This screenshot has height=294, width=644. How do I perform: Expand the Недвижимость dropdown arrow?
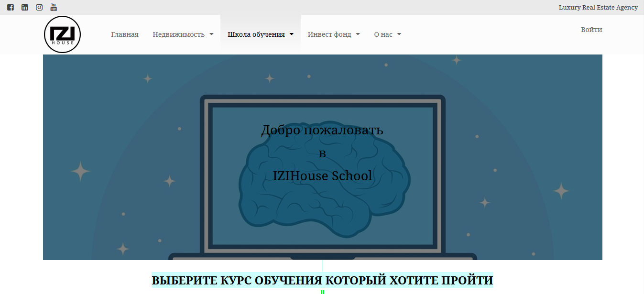click(x=211, y=34)
